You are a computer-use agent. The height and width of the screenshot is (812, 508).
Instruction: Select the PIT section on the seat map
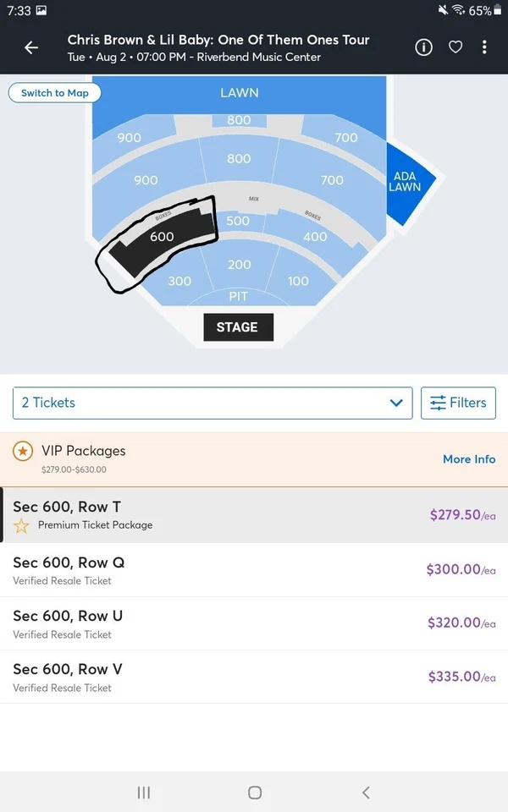[239, 297]
